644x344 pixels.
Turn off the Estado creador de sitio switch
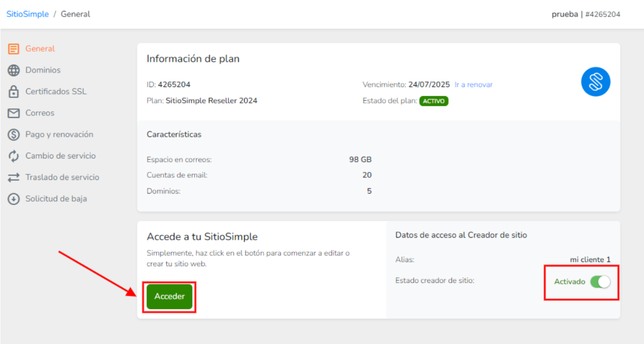coord(600,282)
